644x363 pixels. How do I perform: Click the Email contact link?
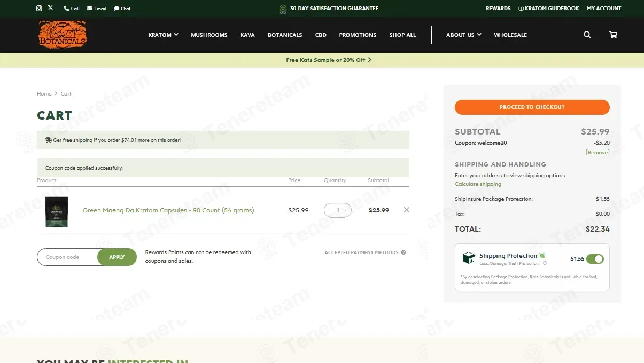(97, 9)
